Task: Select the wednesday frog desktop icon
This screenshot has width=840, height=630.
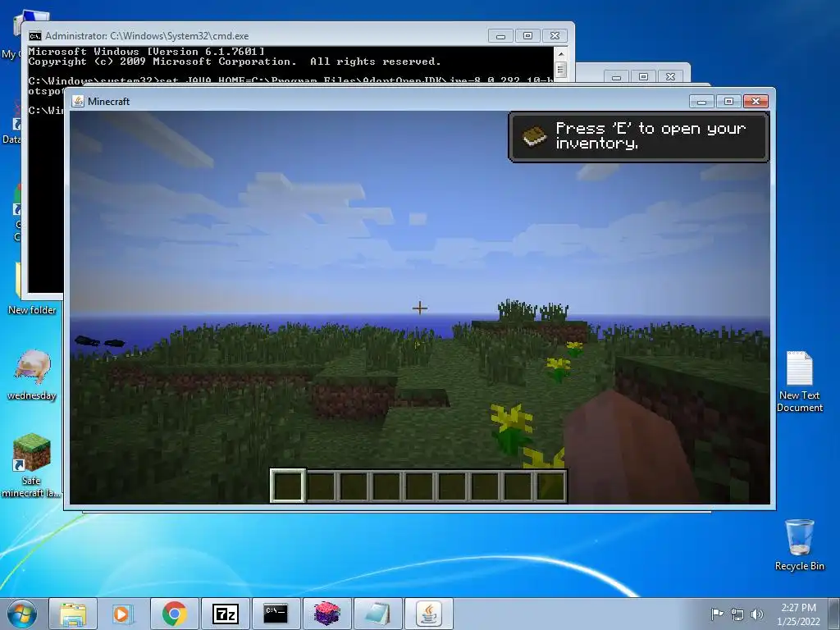Action: tap(32, 375)
